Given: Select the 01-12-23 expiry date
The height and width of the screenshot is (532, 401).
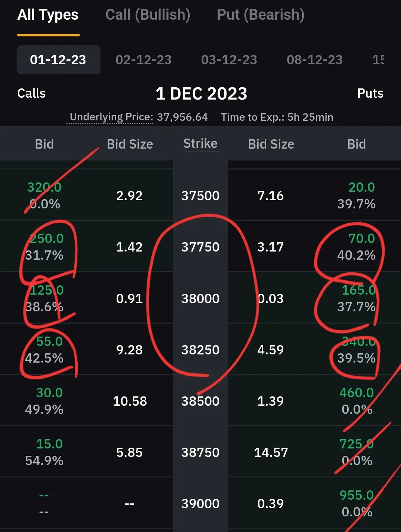Looking at the screenshot, I should pos(58,60).
